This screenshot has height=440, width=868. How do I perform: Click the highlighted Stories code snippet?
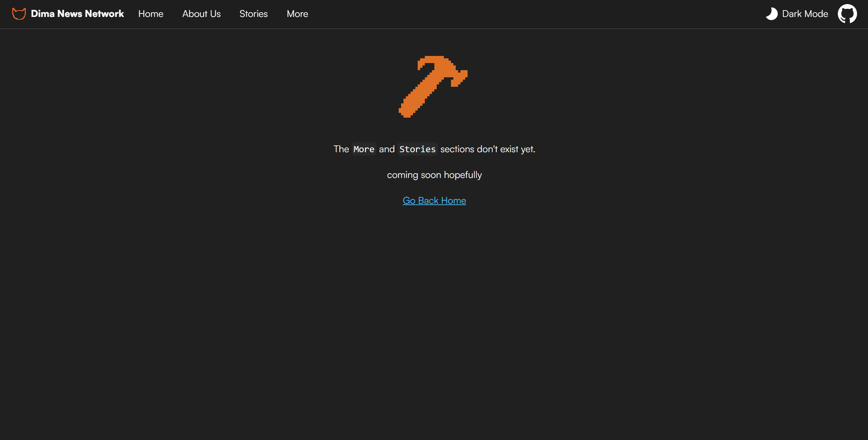coord(417,149)
